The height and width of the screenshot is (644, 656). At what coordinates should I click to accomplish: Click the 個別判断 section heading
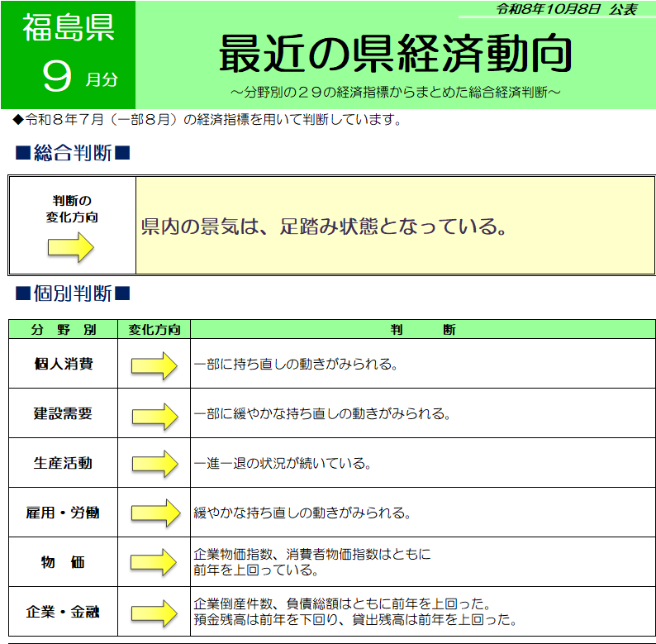(x=73, y=293)
